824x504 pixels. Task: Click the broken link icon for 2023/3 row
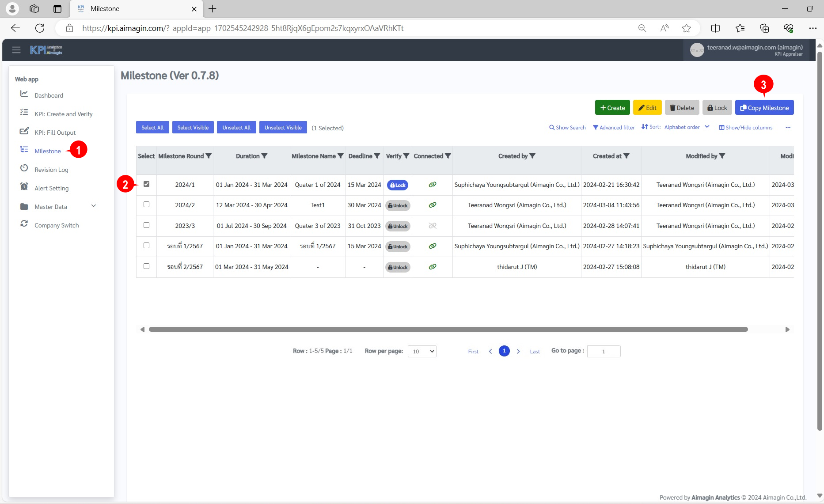pyautogui.click(x=432, y=226)
